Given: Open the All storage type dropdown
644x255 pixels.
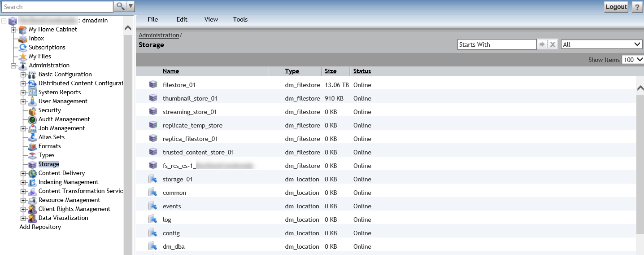Looking at the screenshot, I should point(601,44).
